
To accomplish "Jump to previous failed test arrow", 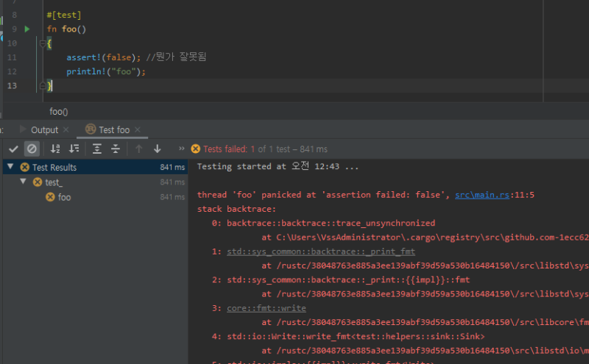I will [x=138, y=149].
